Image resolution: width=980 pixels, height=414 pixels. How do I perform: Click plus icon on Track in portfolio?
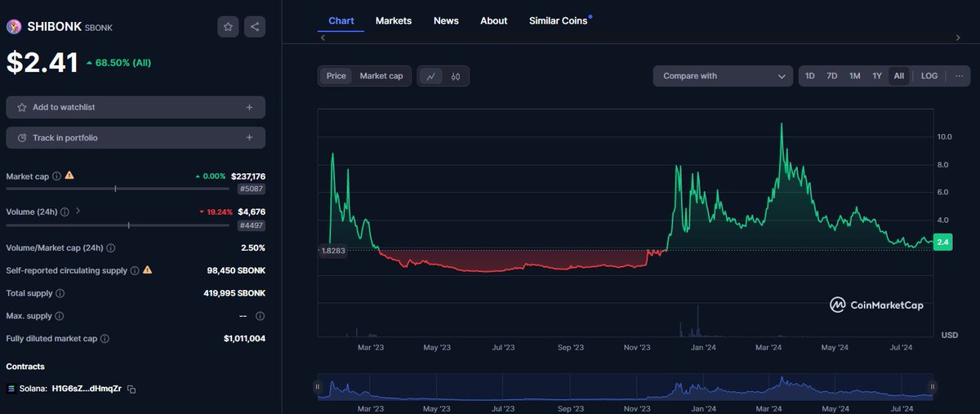pos(249,138)
